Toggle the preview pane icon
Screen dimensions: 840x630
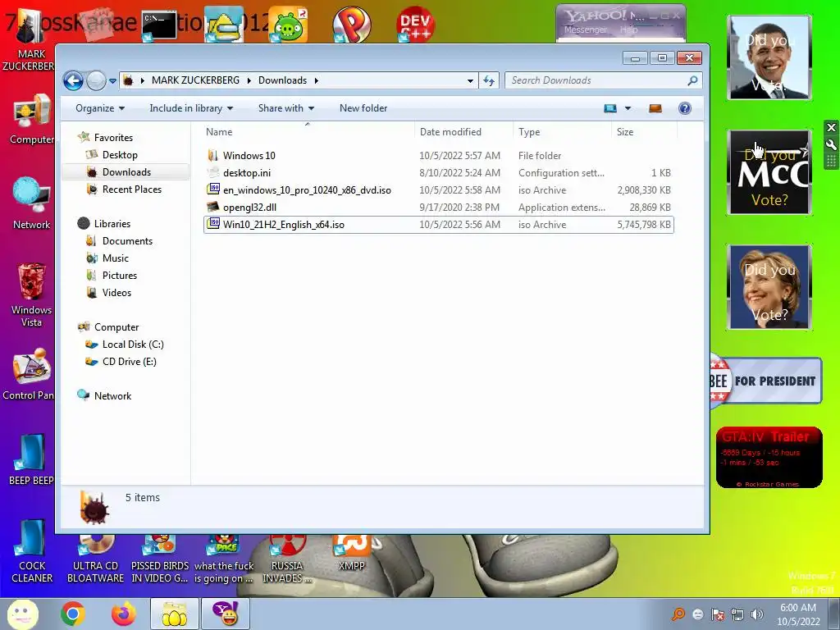(655, 108)
